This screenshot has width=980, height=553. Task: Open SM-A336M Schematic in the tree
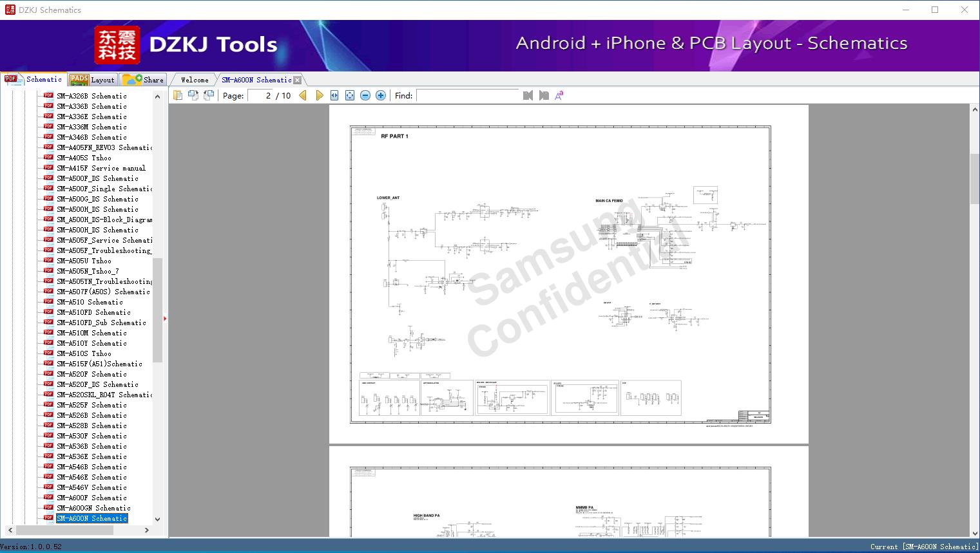[91, 127]
